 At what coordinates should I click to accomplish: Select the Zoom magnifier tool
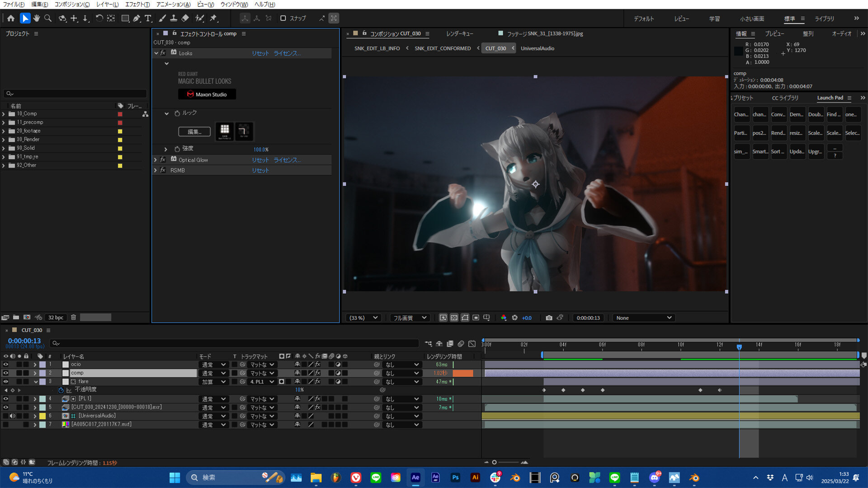[x=48, y=19]
